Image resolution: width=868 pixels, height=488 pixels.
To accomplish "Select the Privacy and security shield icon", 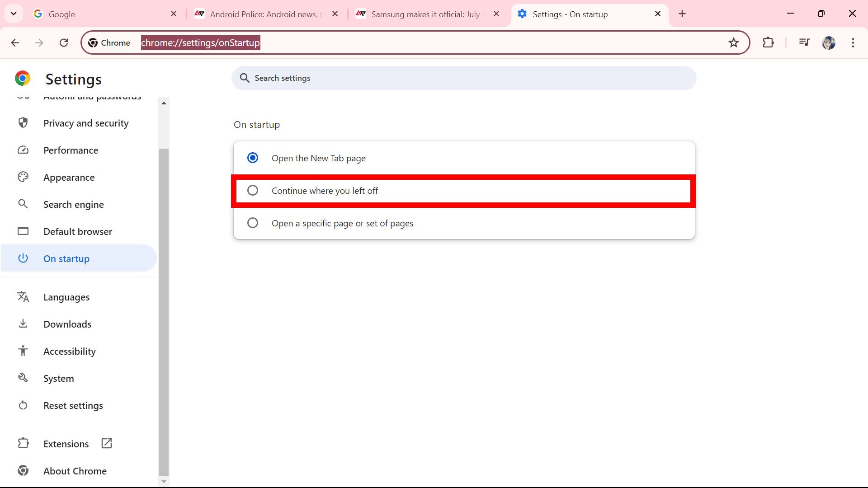I will 23,122.
